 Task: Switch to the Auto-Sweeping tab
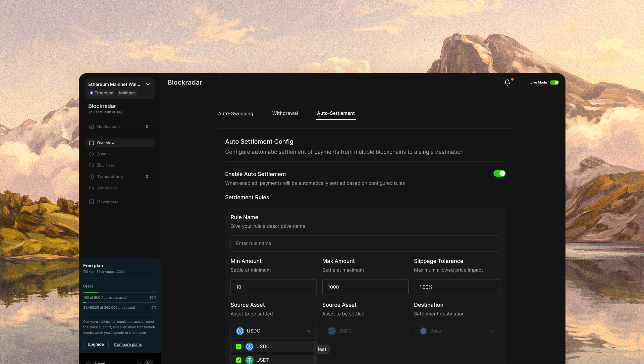(x=235, y=113)
